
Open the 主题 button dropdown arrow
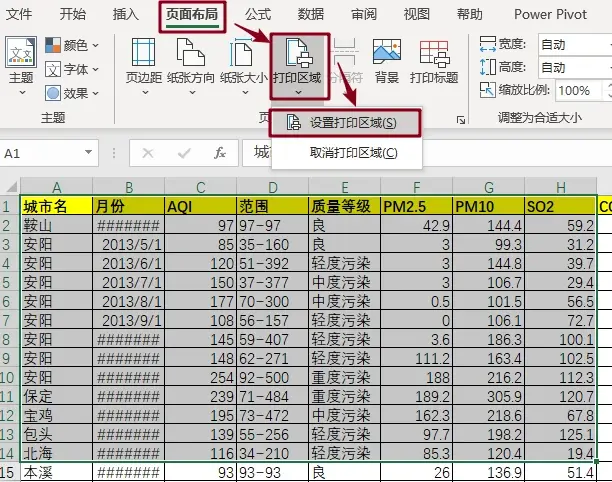pyautogui.click(x=21, y=93)
